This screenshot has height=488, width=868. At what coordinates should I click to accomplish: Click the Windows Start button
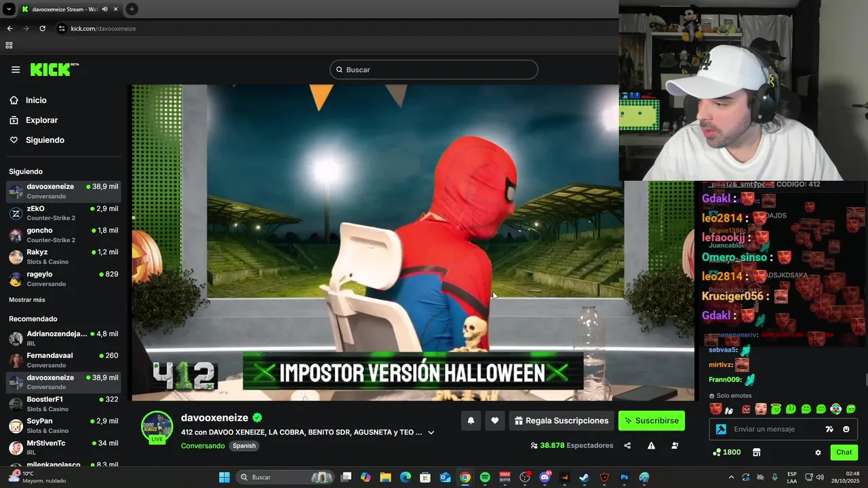click(x=224, y=477)
